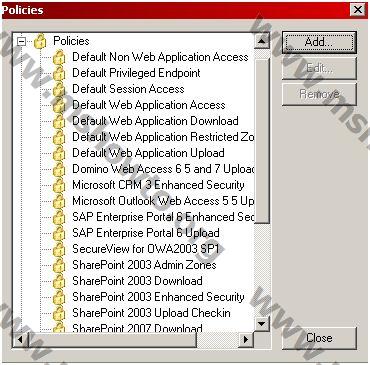Click lock icon beside Default Session Access

59,89
